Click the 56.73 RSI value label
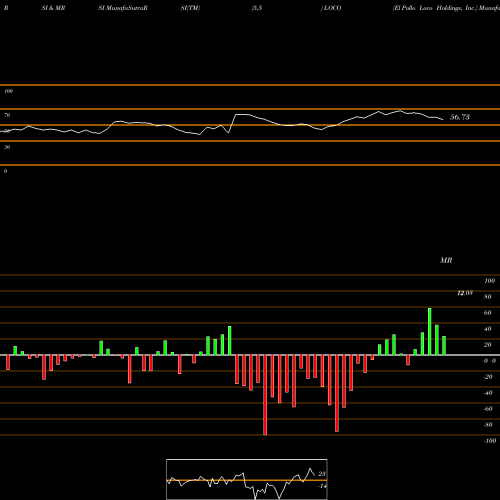 tap(460, 117)
